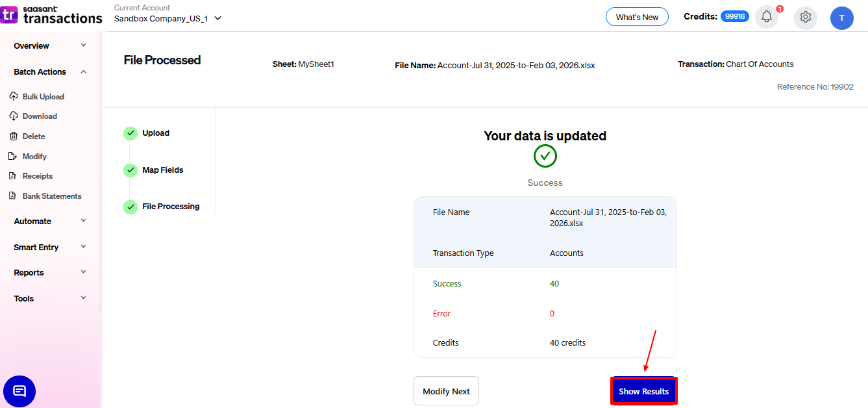Expand the Tools section
Screen dimensions: 868x408
(x=24, y=298)
